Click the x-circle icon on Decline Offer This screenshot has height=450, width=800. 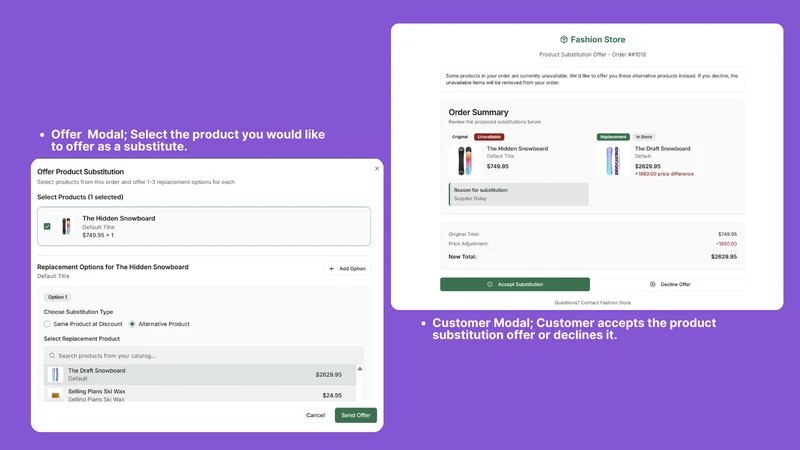click(652, 284)
